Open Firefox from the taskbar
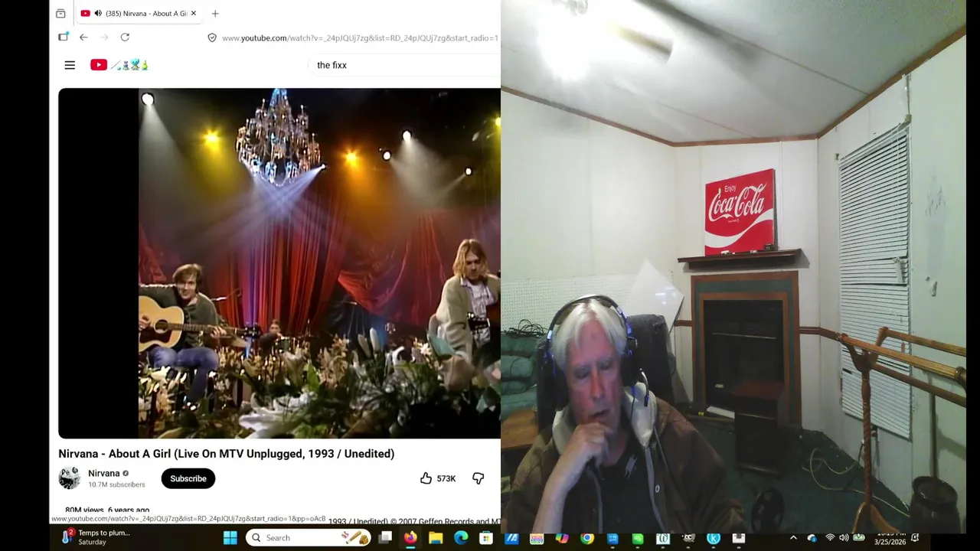 [x=410, y=538]
